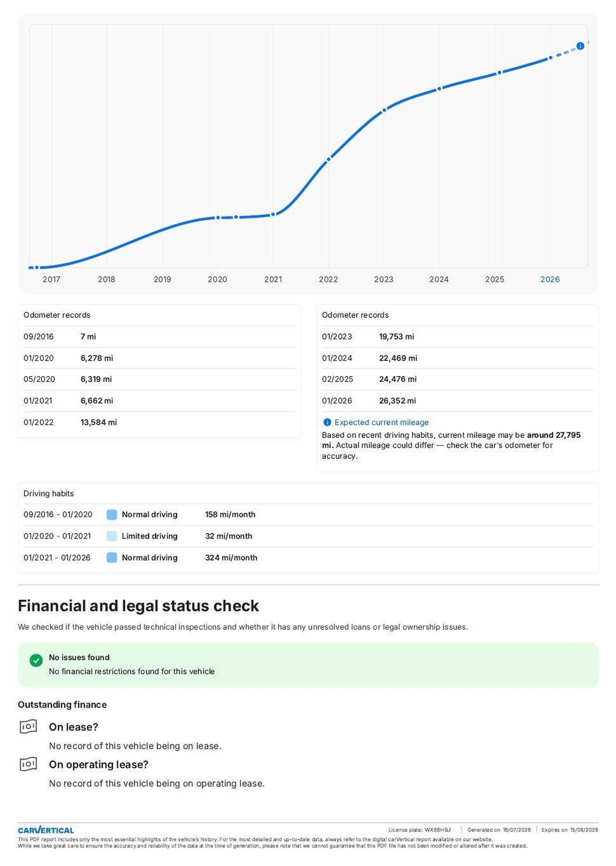The width and height of the screenshot is (616, 866).
Task: Click the On operating lease banknote icon
Action: click(28, 764)
